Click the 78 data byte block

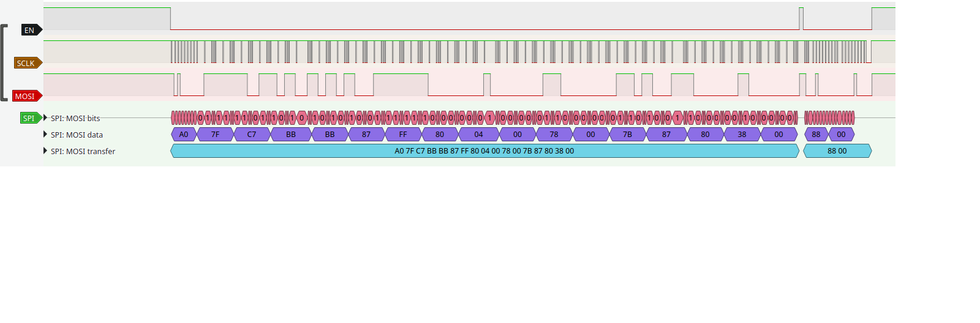click(554, 134)
